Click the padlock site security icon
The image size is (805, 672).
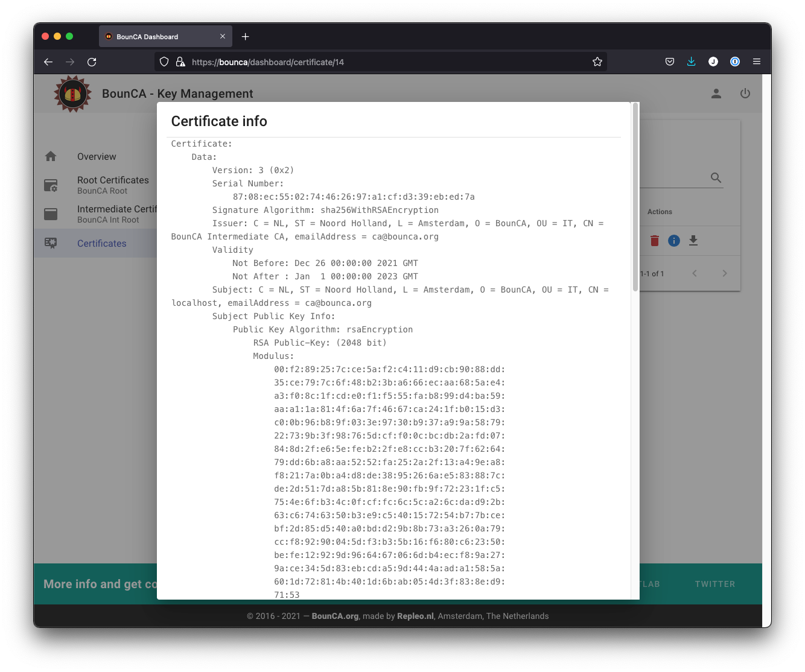point(180,62)
